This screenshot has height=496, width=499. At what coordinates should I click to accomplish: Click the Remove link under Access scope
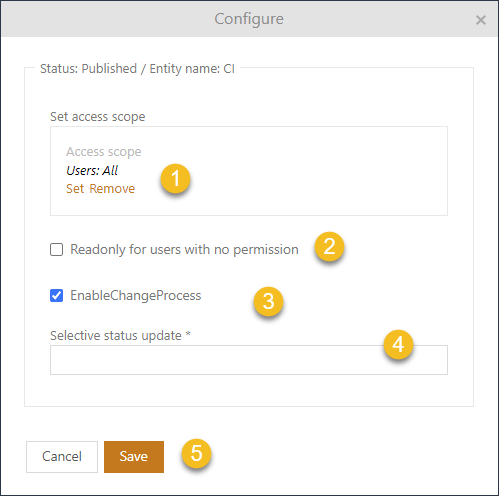112,189
